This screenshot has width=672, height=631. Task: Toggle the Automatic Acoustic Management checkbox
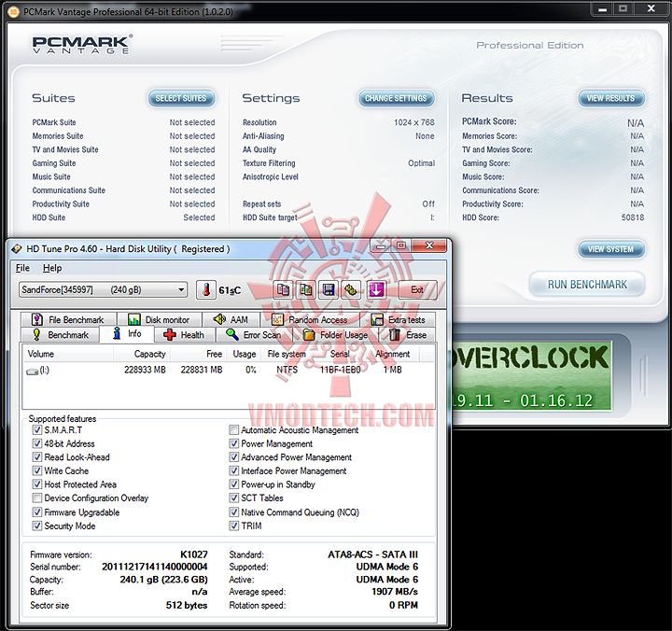click(234, 430)
